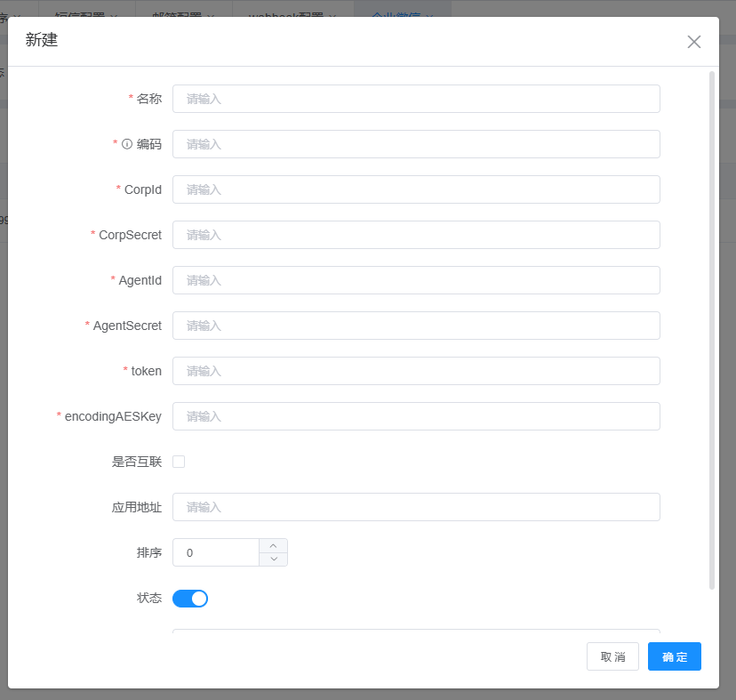Click the info icon beside 编码 label
Viewport: 736px width, 700px height.
click(x=127, y=144)
